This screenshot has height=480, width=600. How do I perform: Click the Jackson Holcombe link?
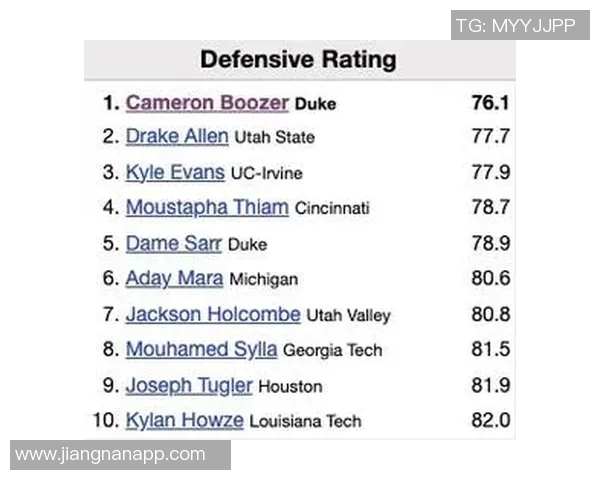tap(213, 314)
